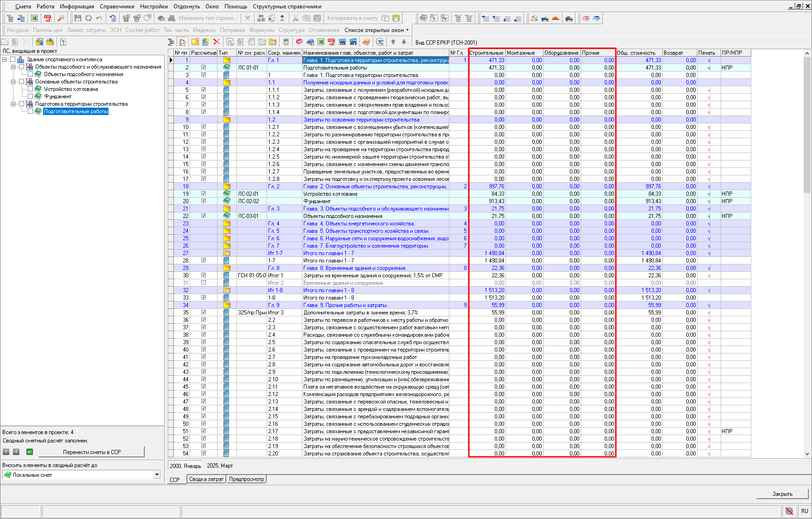
Task: Click the Excel export icon in top toolbar
Action: tap(34, 18)
